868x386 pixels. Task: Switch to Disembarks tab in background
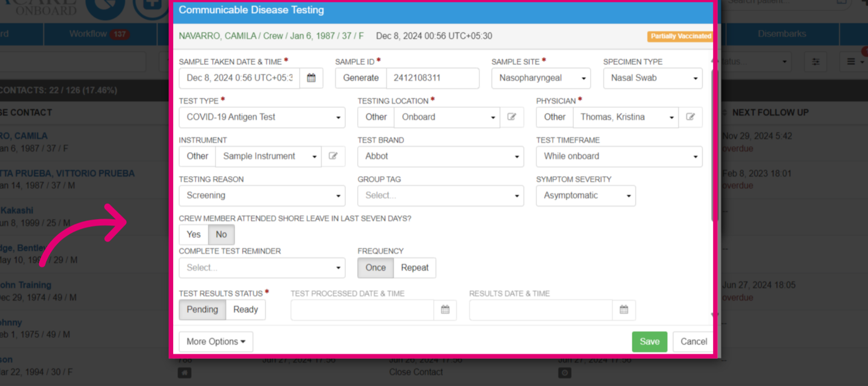point(782,34)
